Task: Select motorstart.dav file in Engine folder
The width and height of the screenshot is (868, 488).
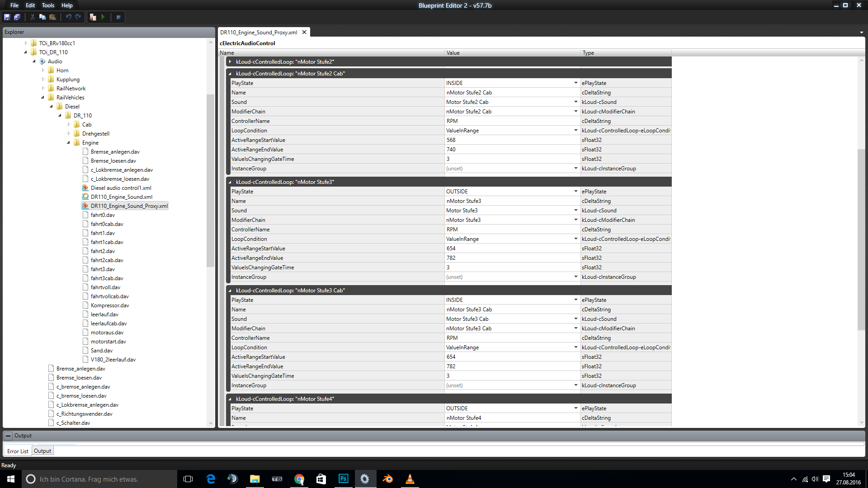Action: click(x=108, y=342)
